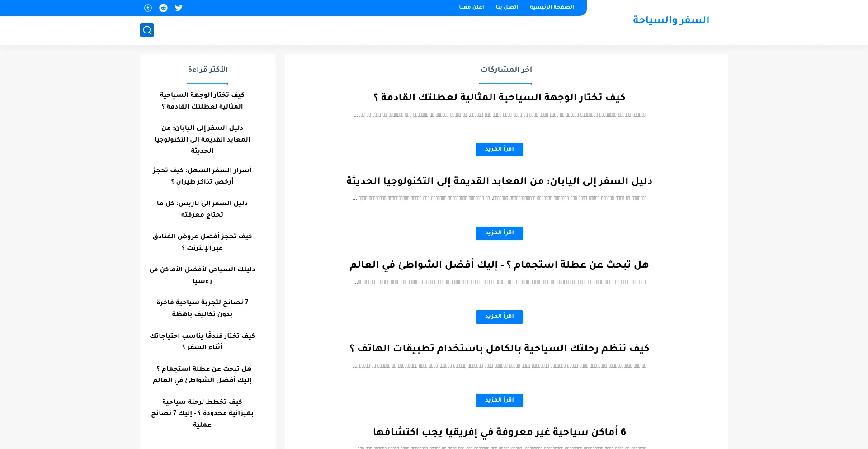
Task: Open search with magnifying glass icon
Action: tap(147, 30)
